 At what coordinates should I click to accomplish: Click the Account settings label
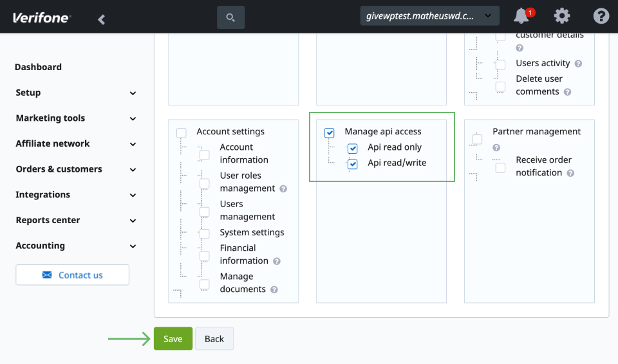tap(230, 132)
